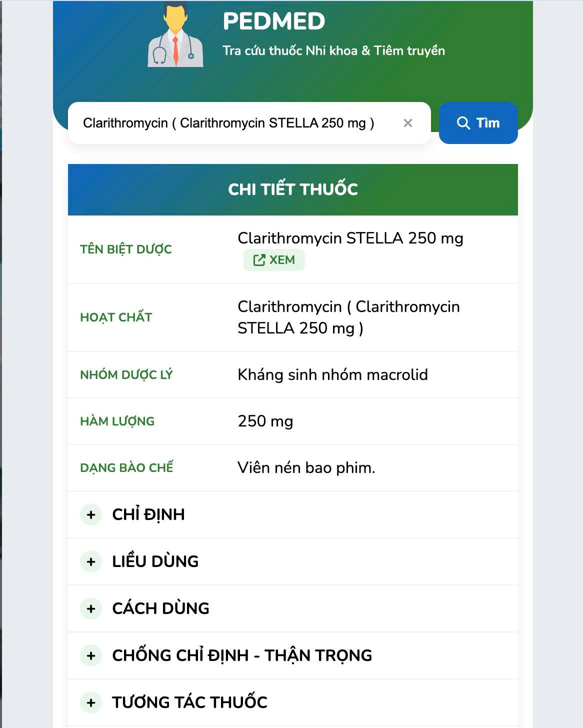This screenshot has width=583, height=728.
Task: Click the doctor avatar logo
Action: [x=175, y=34]
